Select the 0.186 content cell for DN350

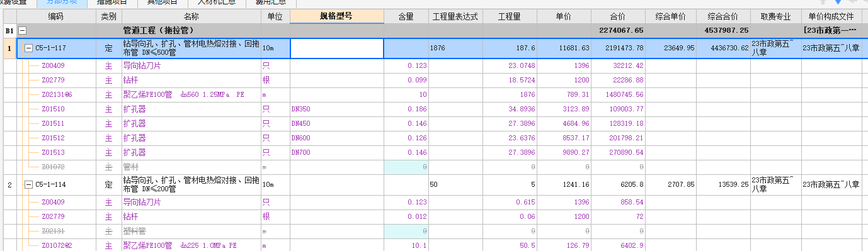pos(406,109)
